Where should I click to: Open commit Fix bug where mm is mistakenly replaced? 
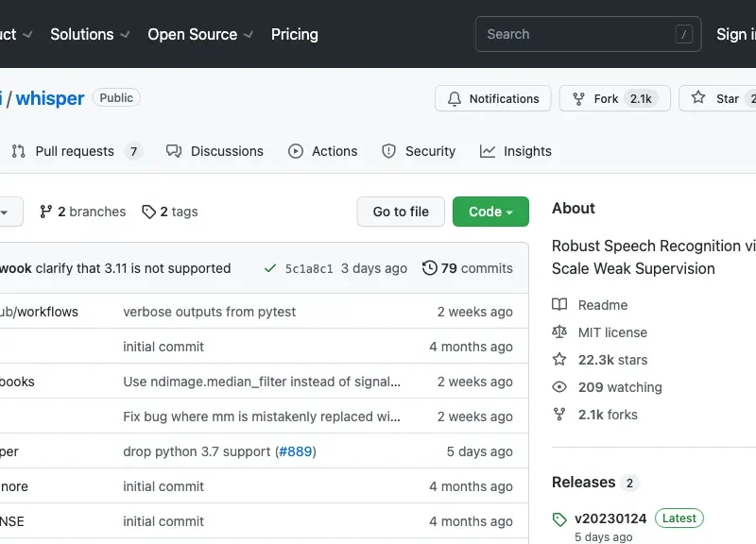pyautogui.click(x=262, y=416)
